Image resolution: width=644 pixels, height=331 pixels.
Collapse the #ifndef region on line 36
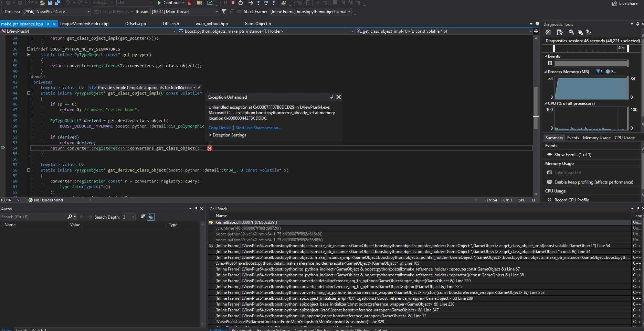[x=29, y=49]
